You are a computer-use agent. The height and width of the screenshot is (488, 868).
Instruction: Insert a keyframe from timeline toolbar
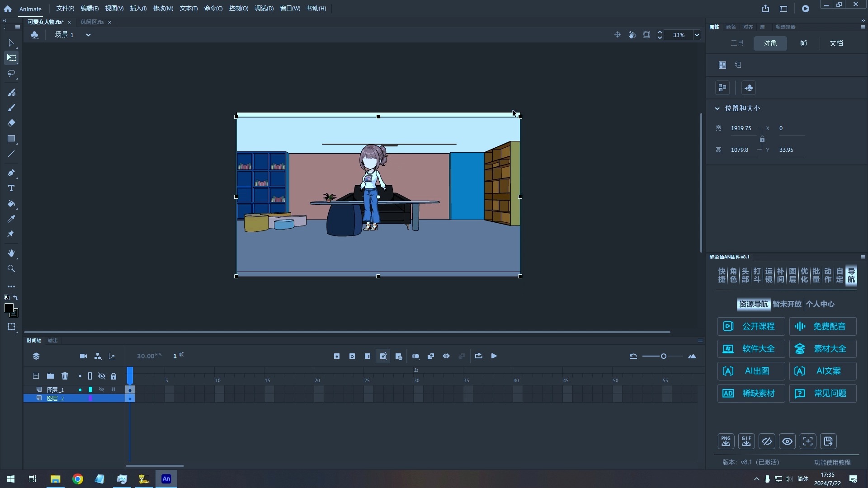pyautogui.click(x=337, y=356)
